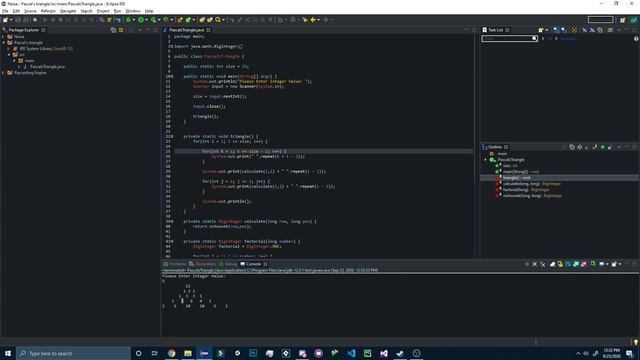Click the Last Edit Location icon
640x360 pixels.
[305, 20]
